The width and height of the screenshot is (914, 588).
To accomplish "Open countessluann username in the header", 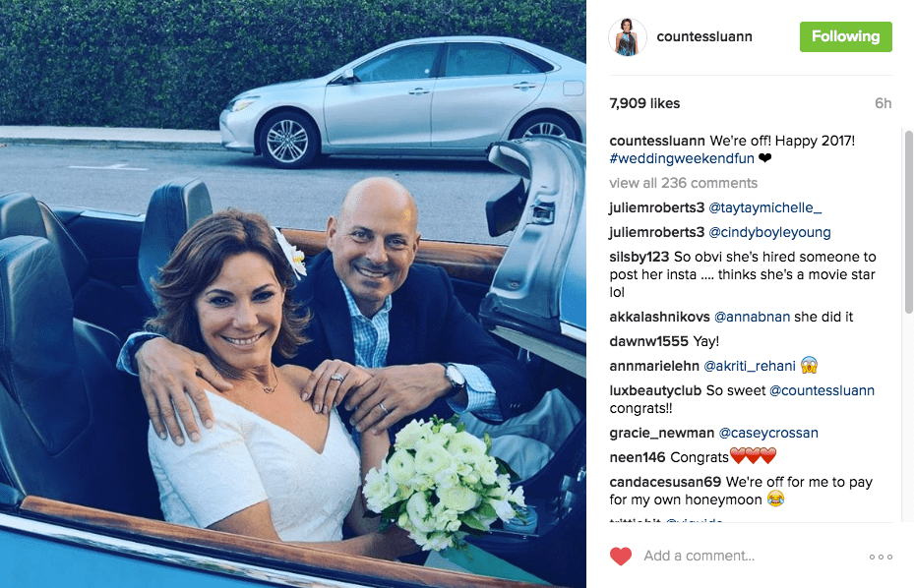I will 704,36.
